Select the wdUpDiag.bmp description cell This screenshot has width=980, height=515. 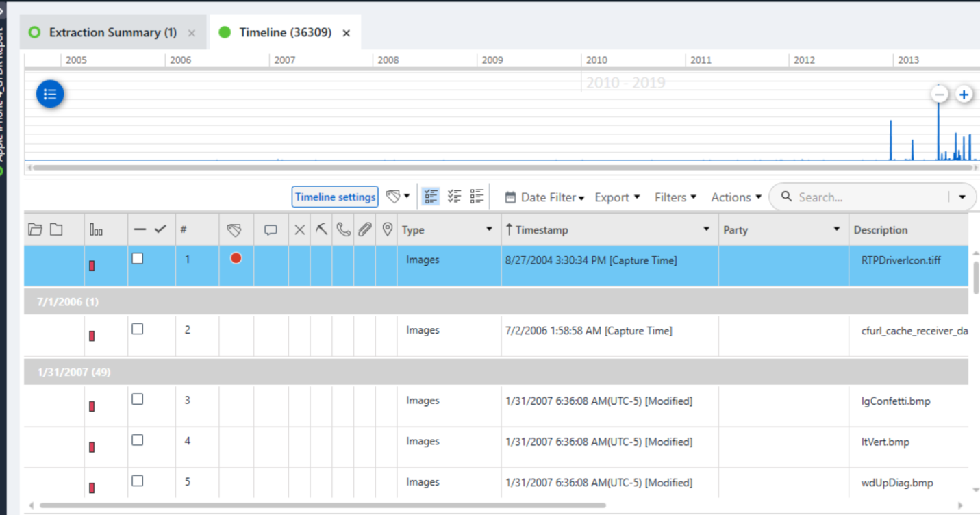click(x=909, y=483)
